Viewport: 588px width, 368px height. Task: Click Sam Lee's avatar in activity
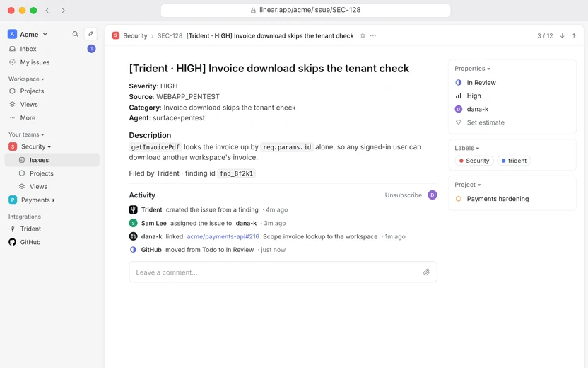(133, 223)
